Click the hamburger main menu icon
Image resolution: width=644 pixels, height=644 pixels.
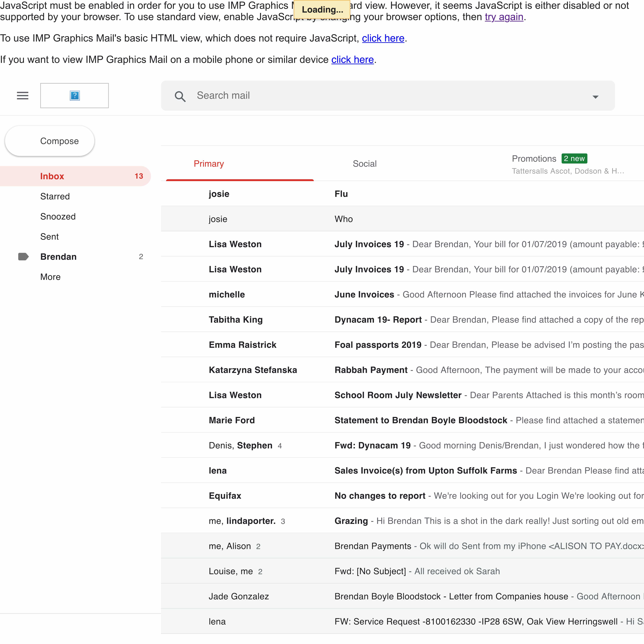[x=23, y=96]
